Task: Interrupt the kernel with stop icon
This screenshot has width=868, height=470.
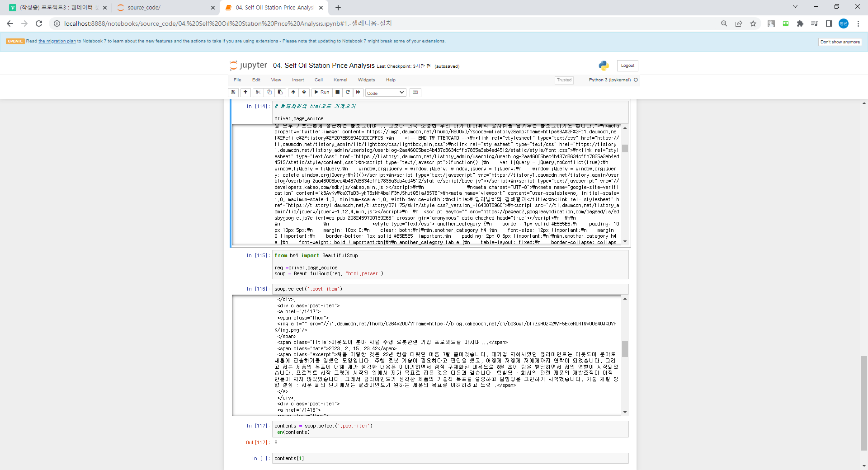Action: pyautogui.click(x=338, y=92)
